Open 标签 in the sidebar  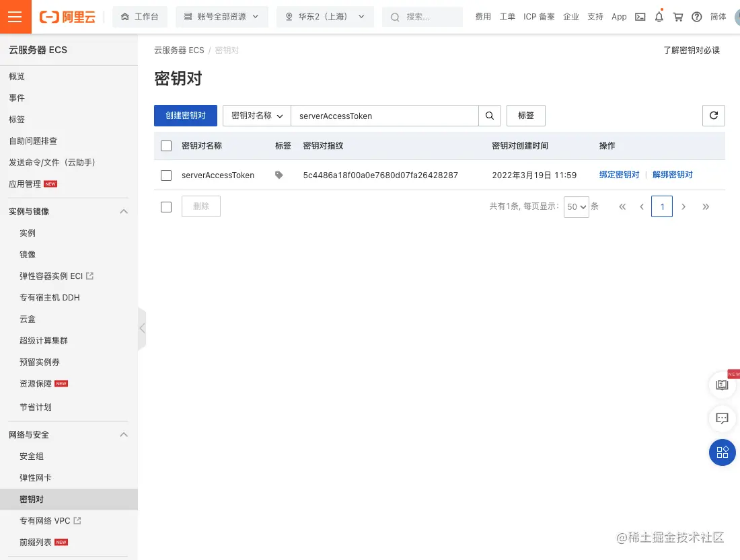tap(17, 120)
